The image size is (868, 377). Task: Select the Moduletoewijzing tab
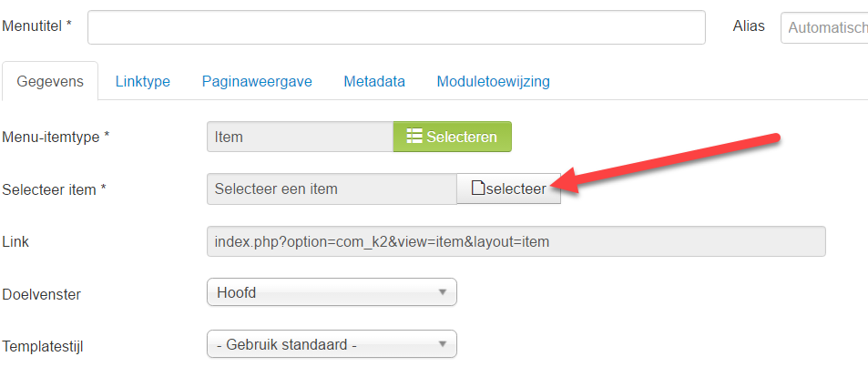[x=494, y=81]
